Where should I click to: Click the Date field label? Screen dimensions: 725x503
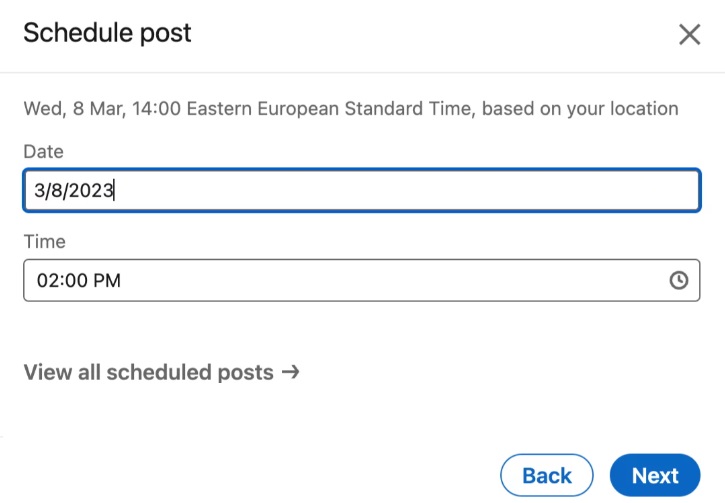tap(43, 152)
